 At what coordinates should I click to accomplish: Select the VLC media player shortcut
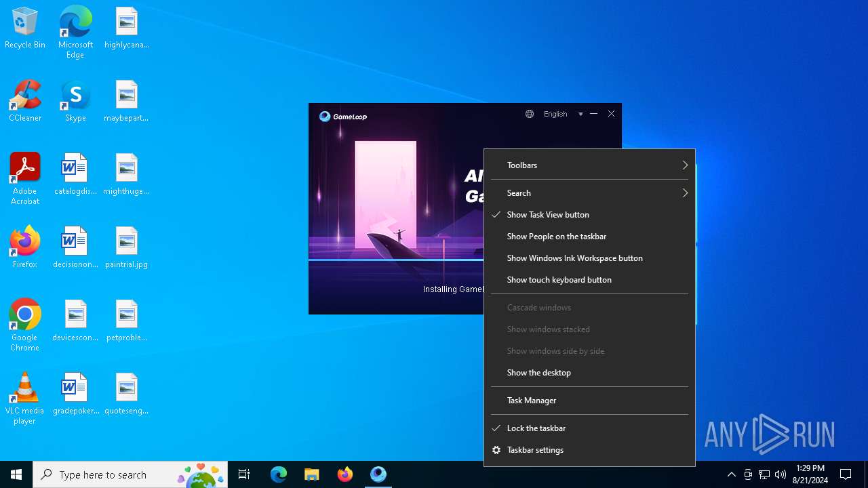pyautogui.click(x=25, y=399)
